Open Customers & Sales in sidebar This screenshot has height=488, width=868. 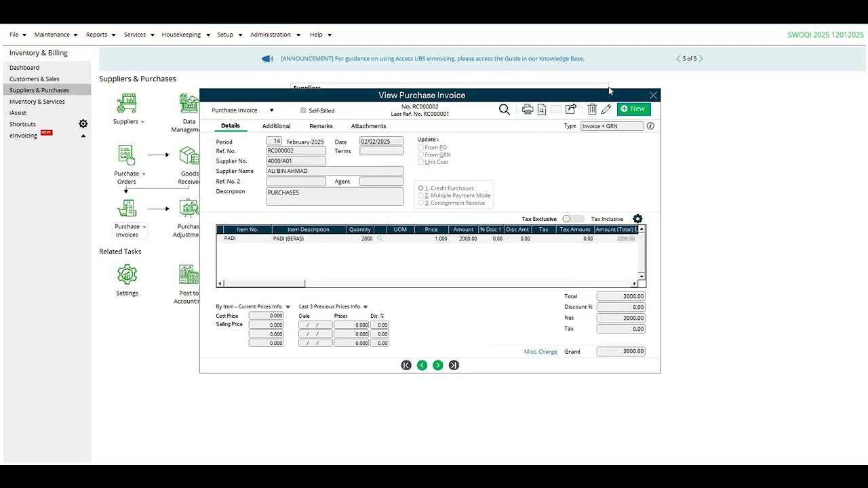pyautogui.click(x=35, y=79)
